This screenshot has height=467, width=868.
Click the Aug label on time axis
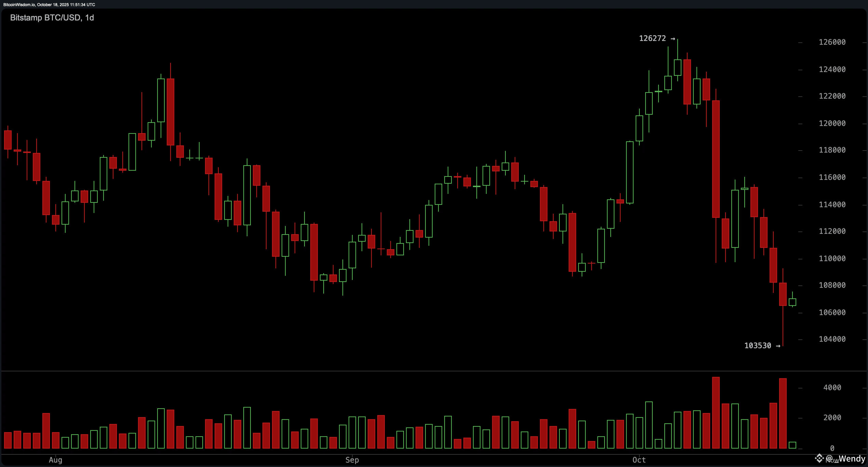click(x=55, y=460)
